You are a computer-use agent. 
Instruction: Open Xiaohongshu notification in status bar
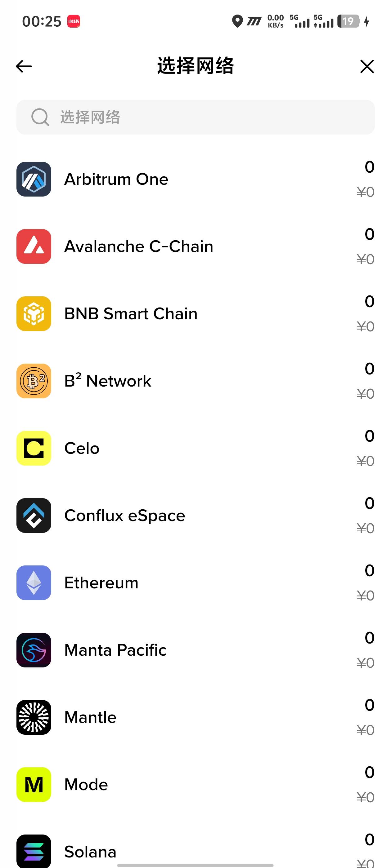click(74, 21)
